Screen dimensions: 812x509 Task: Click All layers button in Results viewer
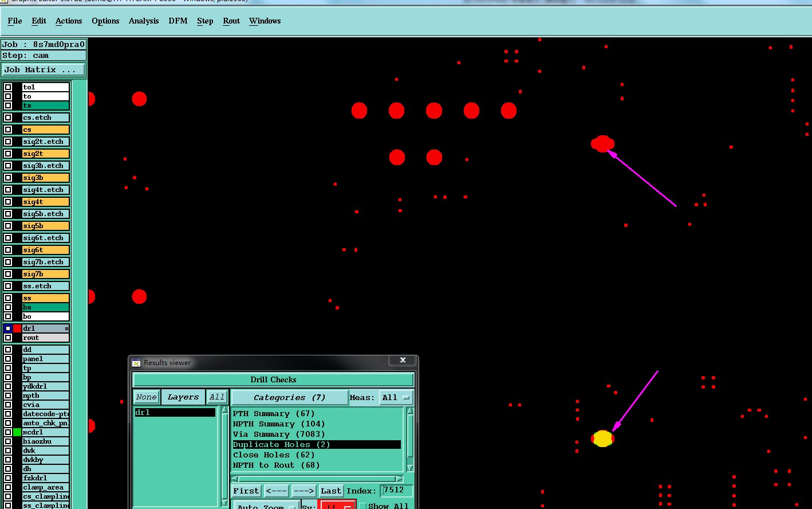(217, 397)
